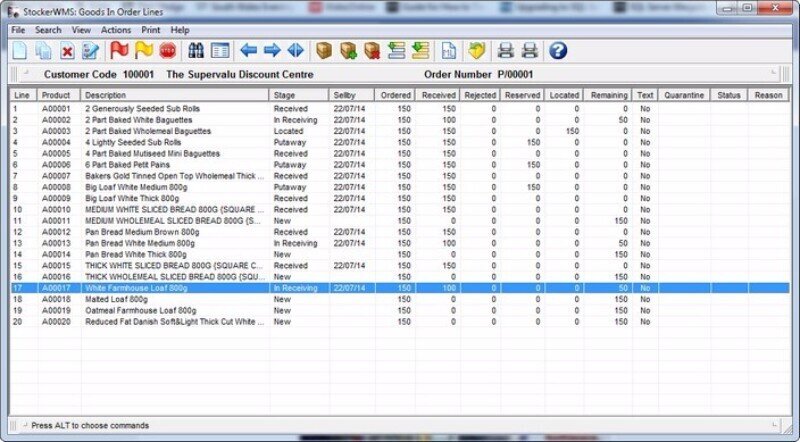This screenshot has width=800, height=442.
Task: Open the Search menu
Action: click(48, 30)
